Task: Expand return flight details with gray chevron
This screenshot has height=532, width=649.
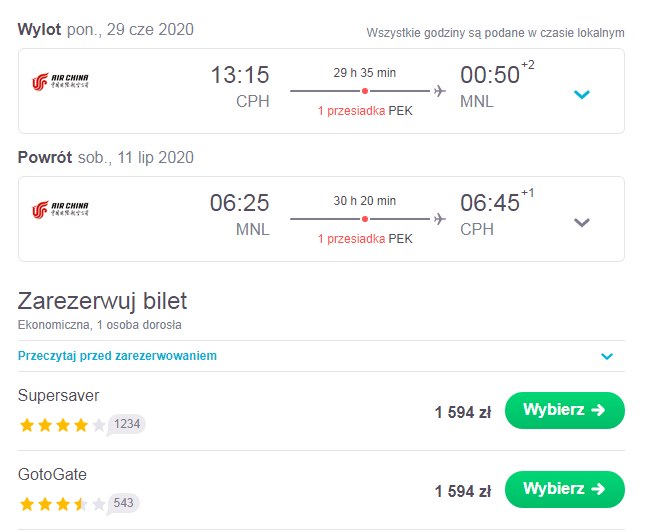Action: point(582,222)
